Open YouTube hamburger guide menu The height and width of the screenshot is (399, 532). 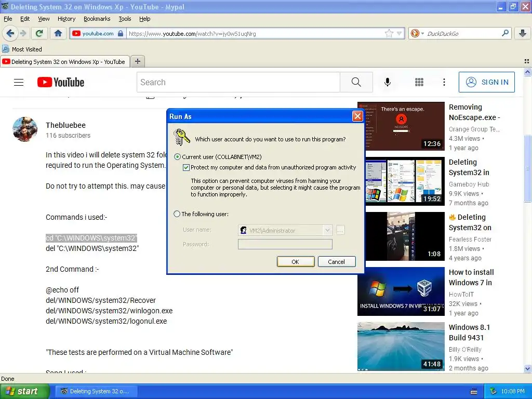pos(19,82)
